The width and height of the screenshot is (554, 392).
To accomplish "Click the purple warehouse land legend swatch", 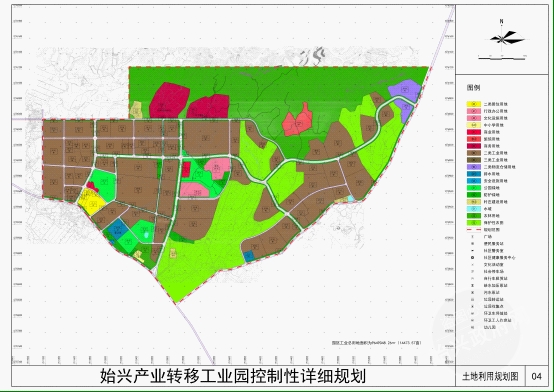I will click(473, 167).
